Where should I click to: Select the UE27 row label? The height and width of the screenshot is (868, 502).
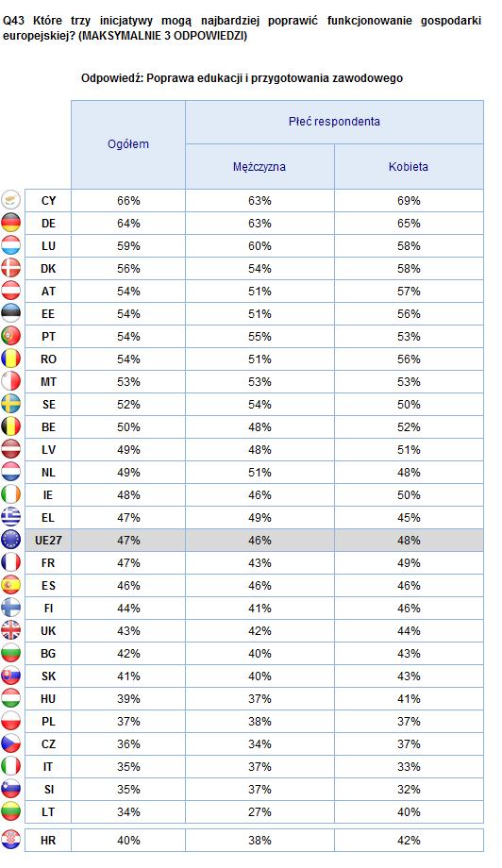tap(48, 541)
